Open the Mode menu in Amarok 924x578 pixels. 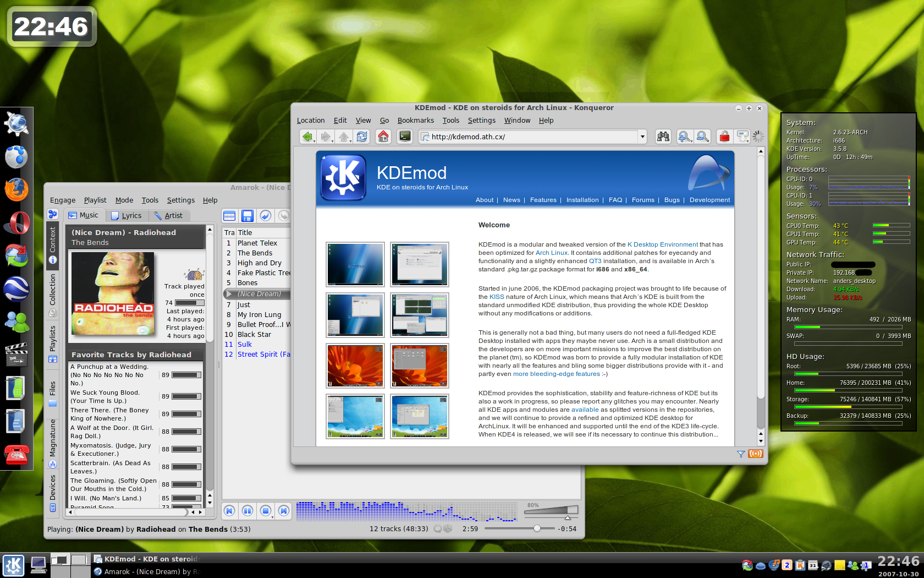point(124,200)
